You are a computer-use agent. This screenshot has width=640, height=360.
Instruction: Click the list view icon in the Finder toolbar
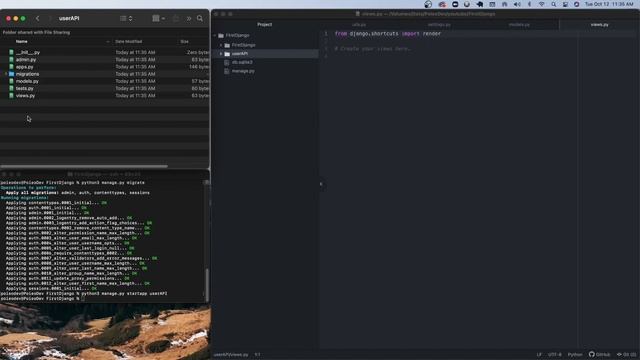[x=123, y=18]
